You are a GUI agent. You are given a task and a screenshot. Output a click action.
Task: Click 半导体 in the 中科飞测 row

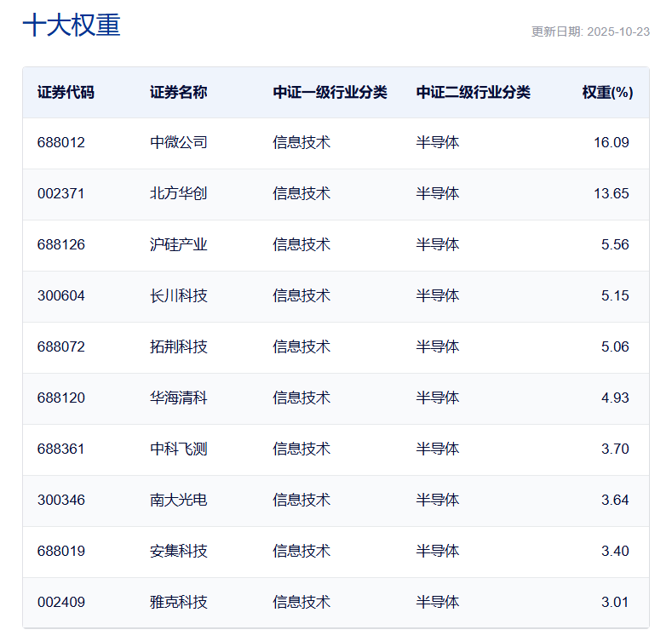pos(438,449)
